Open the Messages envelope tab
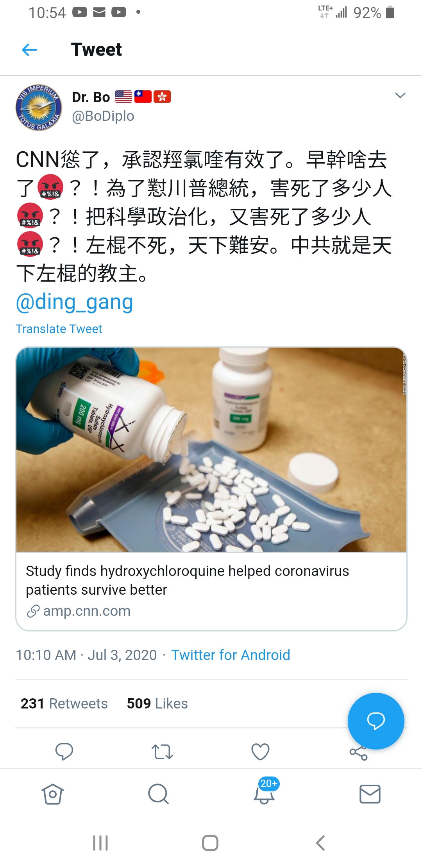Image resolution: width=422 pixels, height=868 pixels. click(370, 794)
